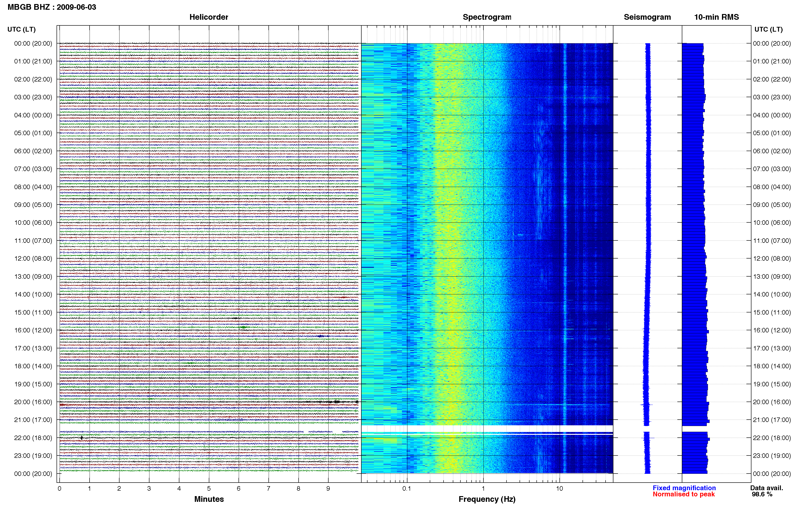This screenshot has width=812, height=508.
Task: Click the 'Minutes' axis label
Action: 209,499
